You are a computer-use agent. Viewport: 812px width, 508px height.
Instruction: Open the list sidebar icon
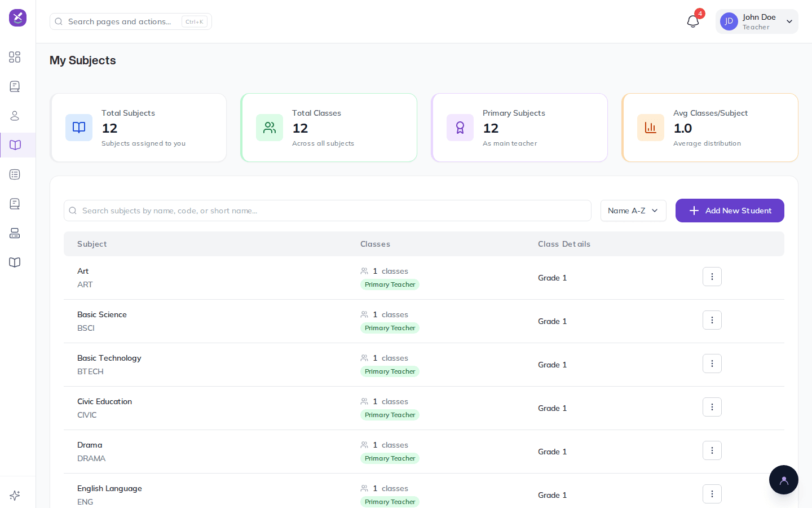[x=15, y=174]
